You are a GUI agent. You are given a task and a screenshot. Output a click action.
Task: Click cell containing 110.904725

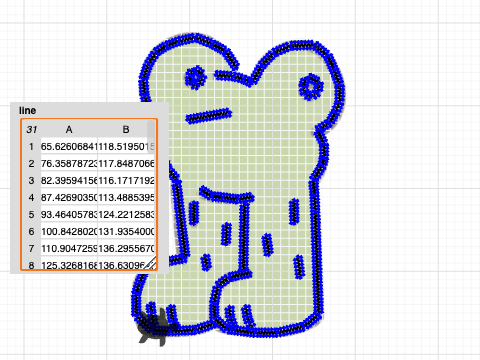point(69,248)
